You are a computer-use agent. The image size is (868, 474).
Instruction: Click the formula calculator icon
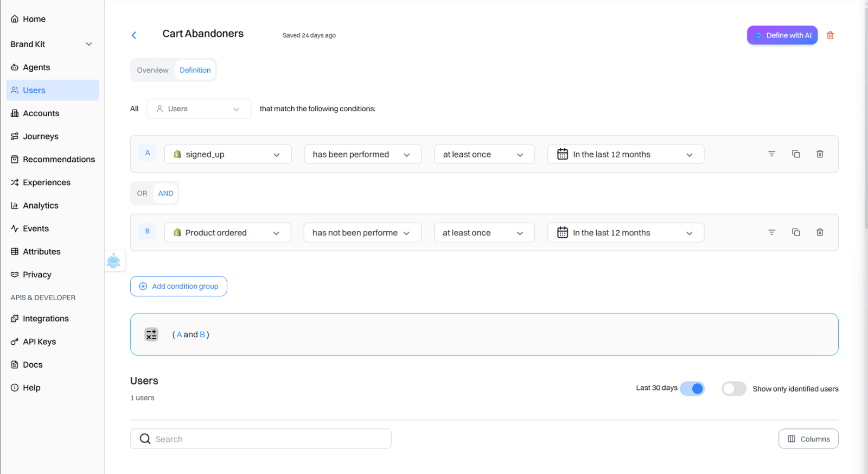(x=151, y=334)
